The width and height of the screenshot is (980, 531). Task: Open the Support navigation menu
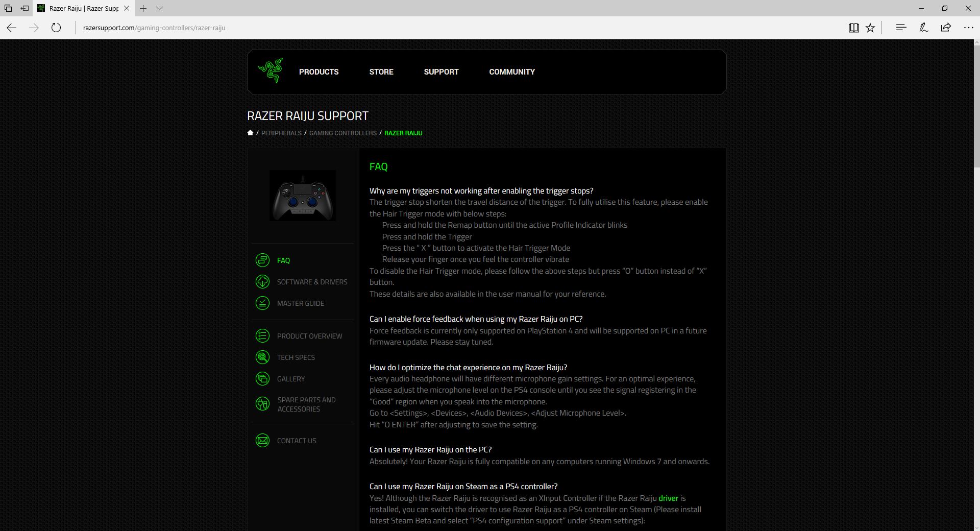[x=441, y=72]
